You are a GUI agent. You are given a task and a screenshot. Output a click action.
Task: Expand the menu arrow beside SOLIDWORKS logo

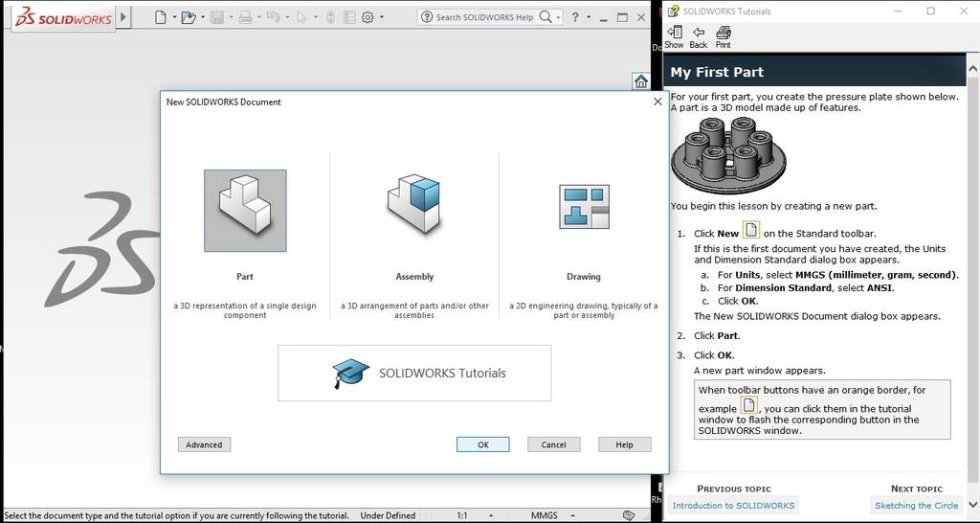123,17
